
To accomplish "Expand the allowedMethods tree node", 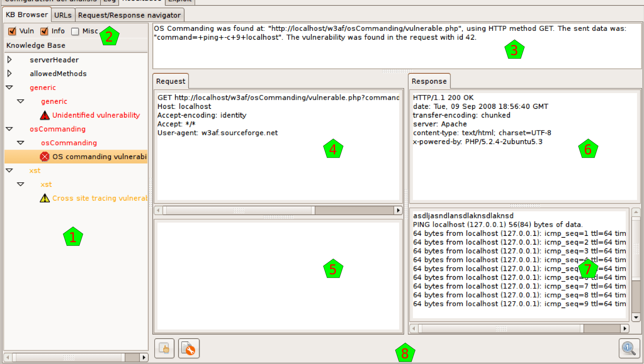I will click(x=9, y=74).
